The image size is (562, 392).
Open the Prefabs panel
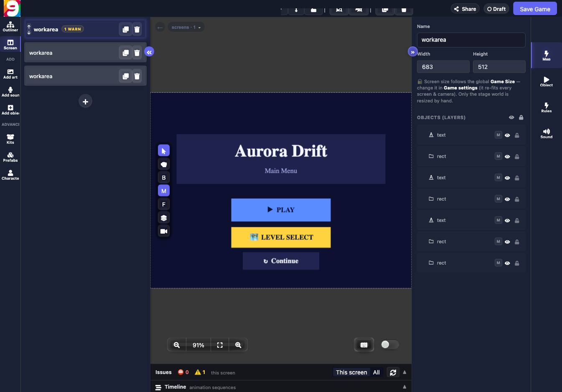[x=10, y=157]
